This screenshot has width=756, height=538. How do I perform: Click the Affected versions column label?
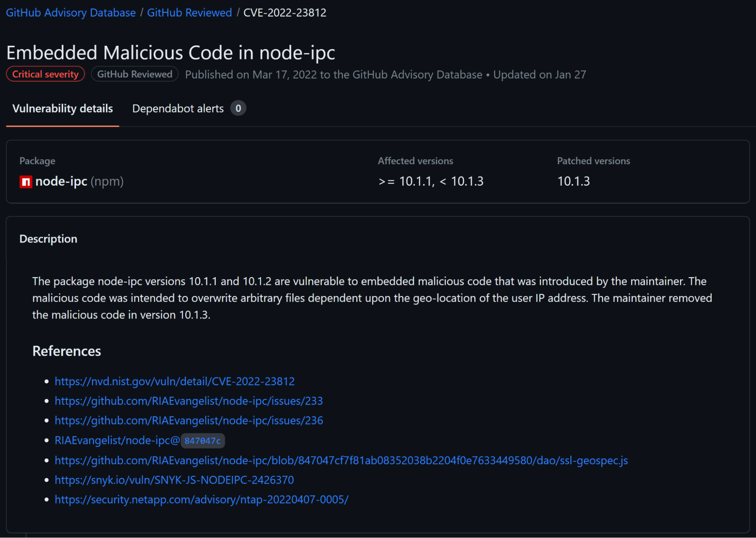pyautogui.click(x=416, y=161)
